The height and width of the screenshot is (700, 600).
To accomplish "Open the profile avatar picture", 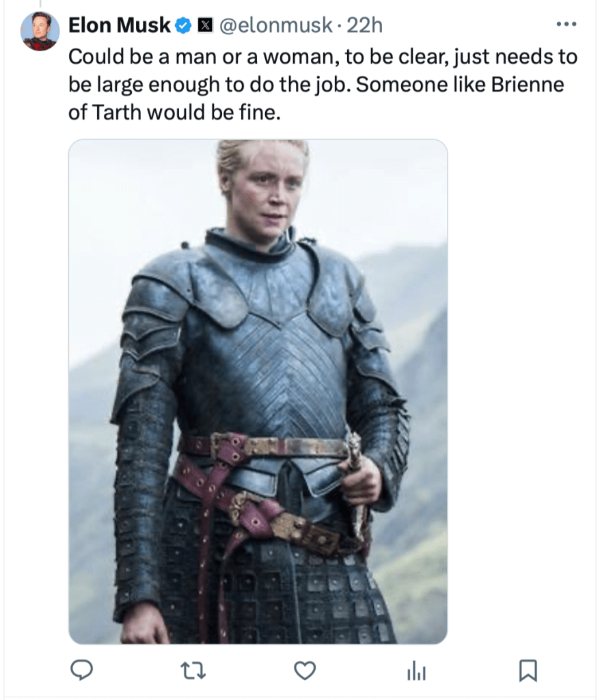I will [40, 31].
